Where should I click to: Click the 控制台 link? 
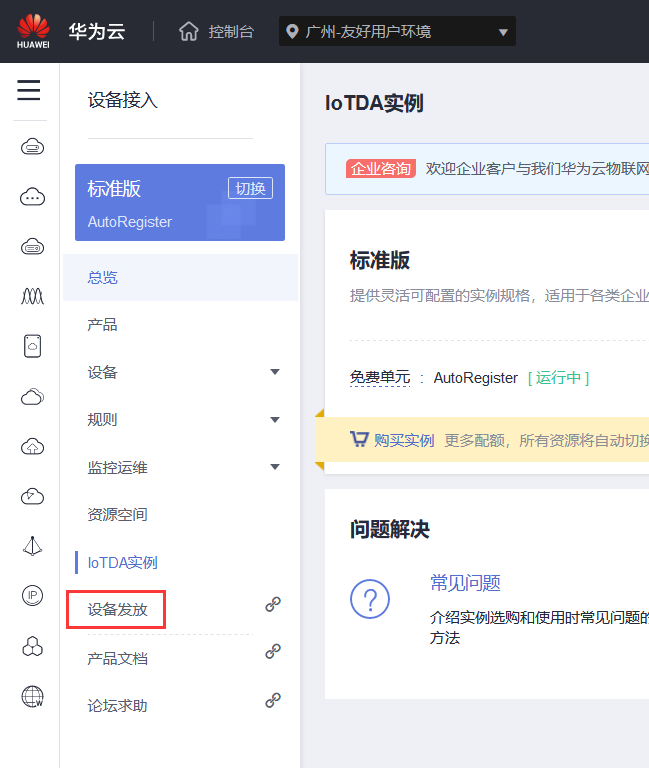pyautogui.click(x=231, y=32)
